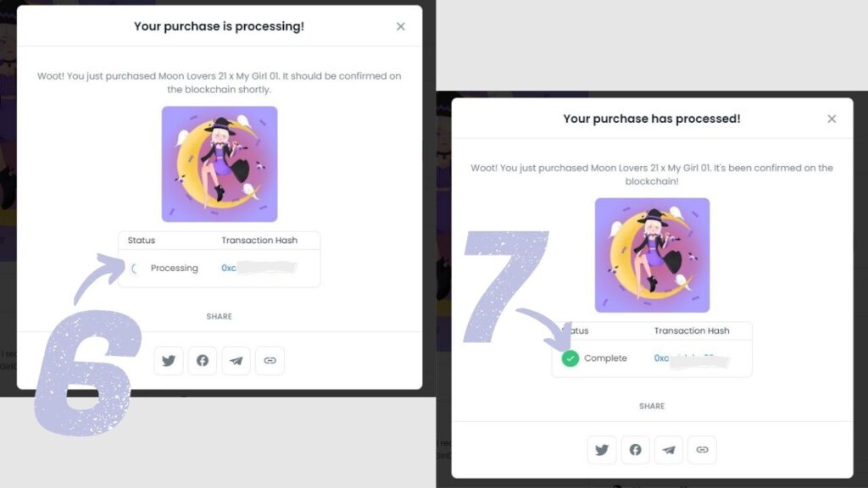
Task: Share via Telegram in processing dialog
Action: click(236, 361)
